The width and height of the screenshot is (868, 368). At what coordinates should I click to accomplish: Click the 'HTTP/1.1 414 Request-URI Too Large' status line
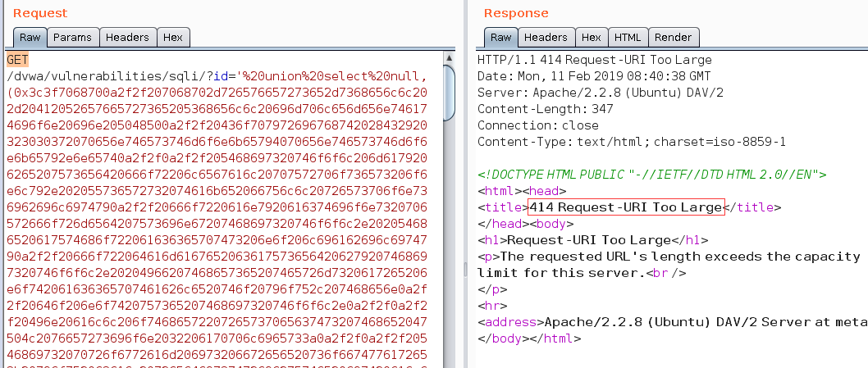pos(595,60)
